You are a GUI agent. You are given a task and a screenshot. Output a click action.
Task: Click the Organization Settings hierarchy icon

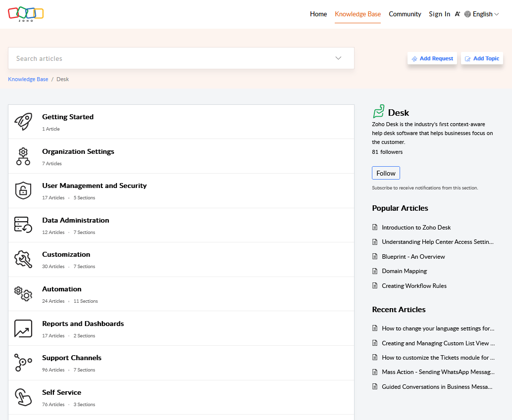point(23,156)
